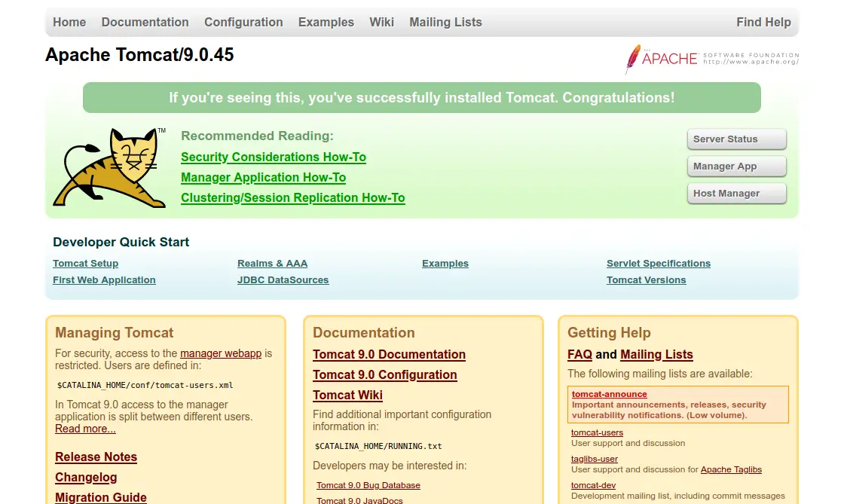Screen dimensions: 844x504
Task: Follow the Tomcat Versions link
Action: (x=646, y=280)
